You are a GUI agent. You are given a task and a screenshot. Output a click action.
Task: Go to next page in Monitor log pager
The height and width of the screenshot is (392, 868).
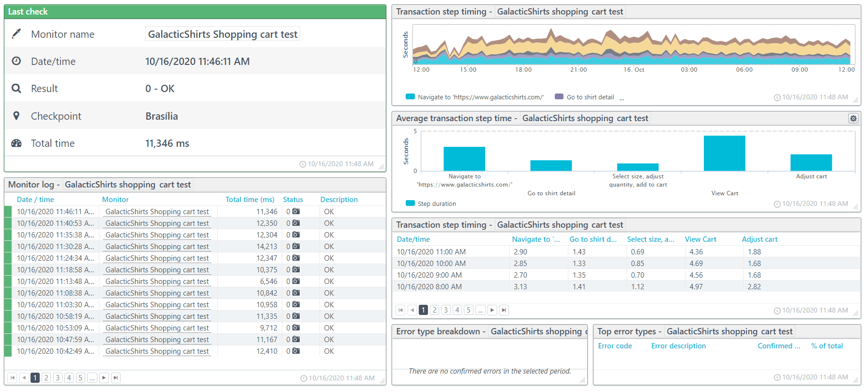(104, 378)
